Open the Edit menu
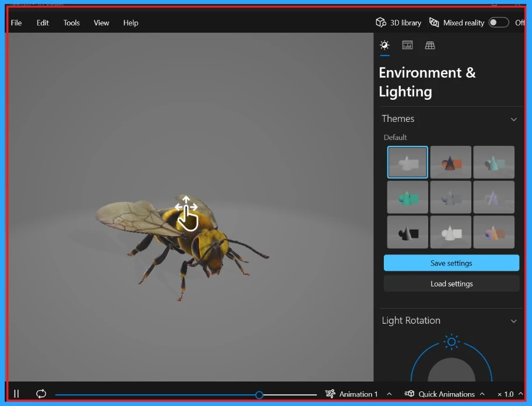 pyautogui.click(x=43, y=23)
